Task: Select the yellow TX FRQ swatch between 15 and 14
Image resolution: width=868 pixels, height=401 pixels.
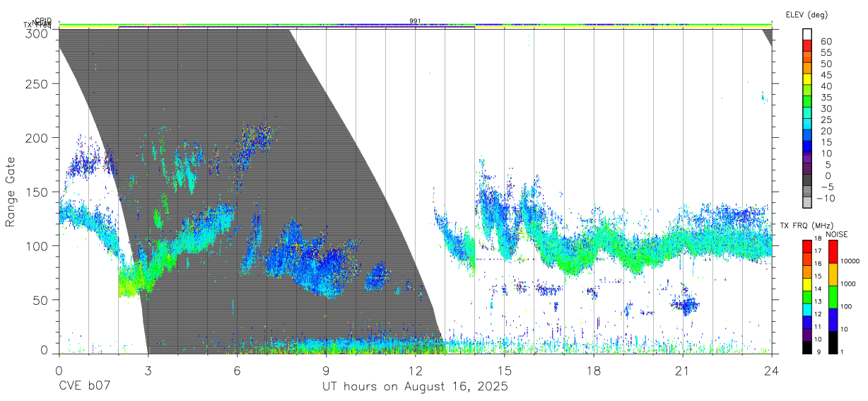Action: point(807,284)
